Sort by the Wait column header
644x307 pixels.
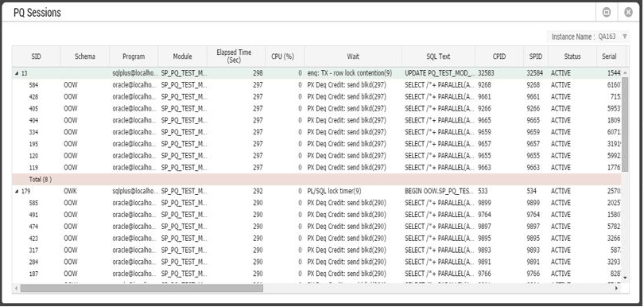(x=353, y=56)
